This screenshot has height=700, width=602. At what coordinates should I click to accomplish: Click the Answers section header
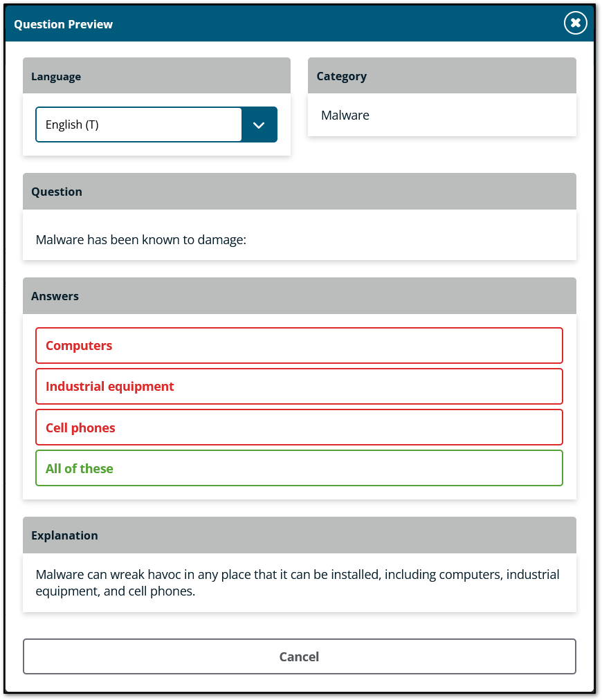pos(55,295)
